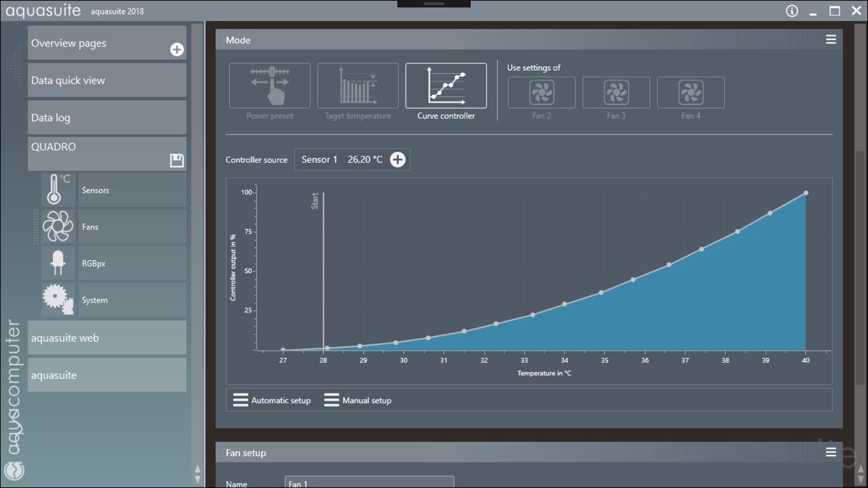
Task: Use settings of Fan 4
Action: pos(691,92)
